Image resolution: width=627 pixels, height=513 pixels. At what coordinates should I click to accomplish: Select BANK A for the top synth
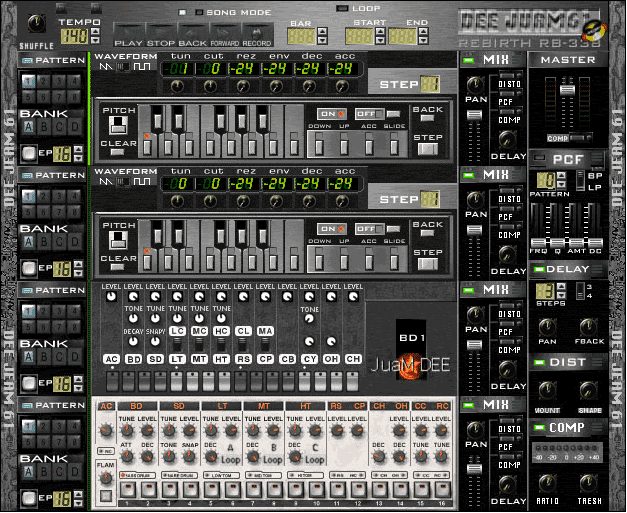tap(28, 127)
